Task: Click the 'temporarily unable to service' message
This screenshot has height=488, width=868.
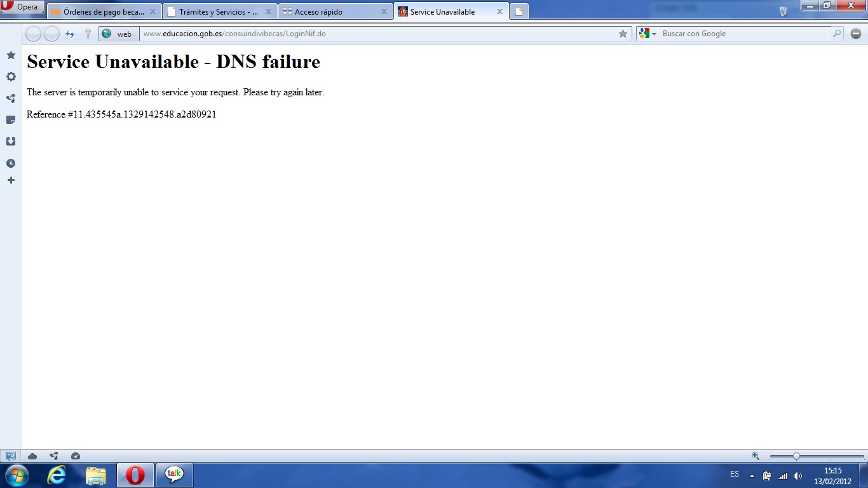Action: [x=175, y=92]
